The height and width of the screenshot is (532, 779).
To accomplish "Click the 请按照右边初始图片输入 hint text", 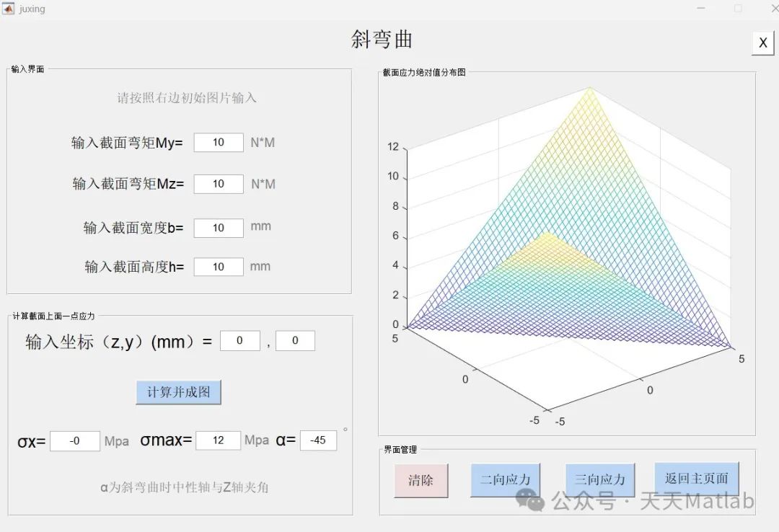I will coord(187,98).
